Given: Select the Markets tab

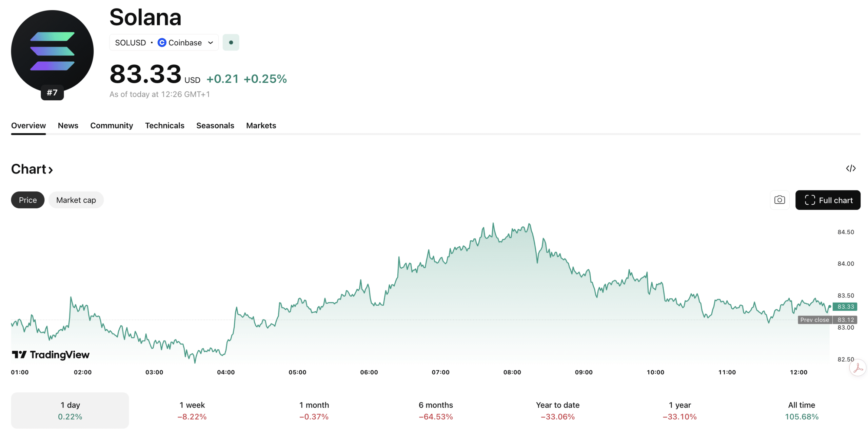Looking at the screenshot, I should pos(261,125).
